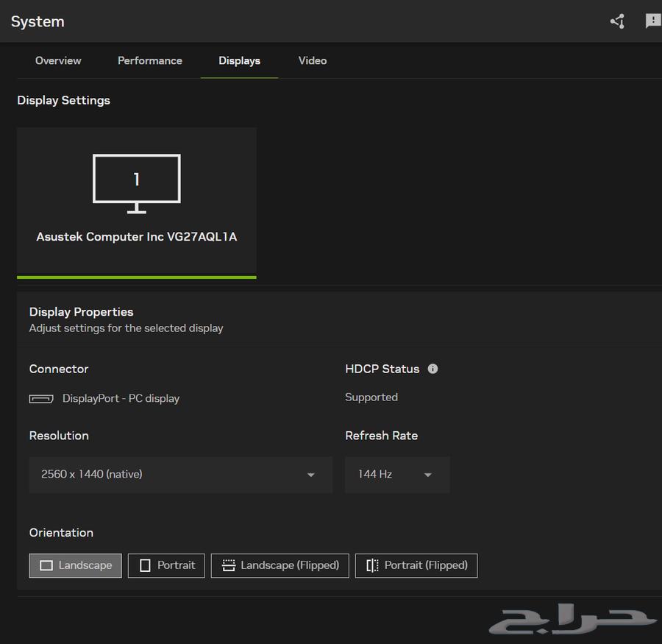The height and width of the screenshot is (644, 662).
Task: Click the Portrait orientation icon
Action: pyautogui.click(x=145, y=565)
